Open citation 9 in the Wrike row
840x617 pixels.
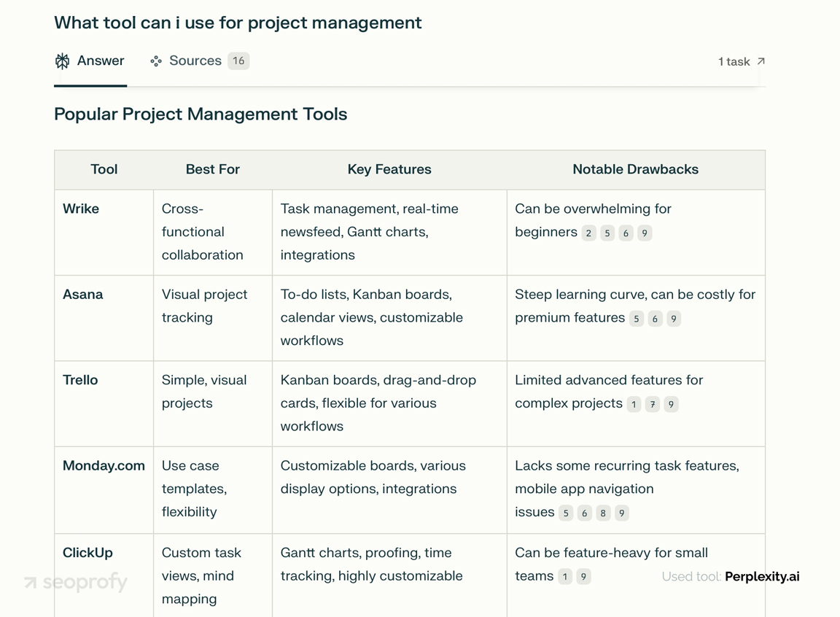click(x=645, y=233)
